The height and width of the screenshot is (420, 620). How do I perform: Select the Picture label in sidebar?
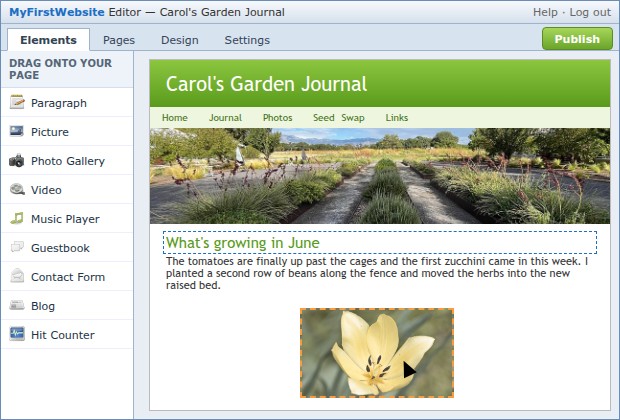coord(50,132)
